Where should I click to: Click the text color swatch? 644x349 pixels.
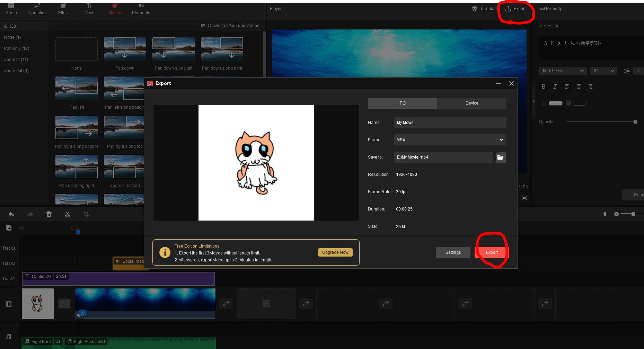[556, 103]
